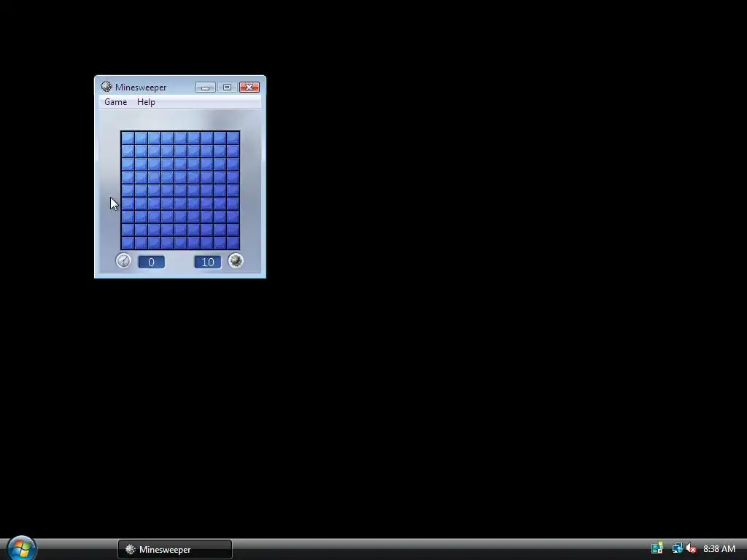This screenshot has height=560, width=747.
Task: Uncover the bottom-right corner tile
Action: (233, 243)
